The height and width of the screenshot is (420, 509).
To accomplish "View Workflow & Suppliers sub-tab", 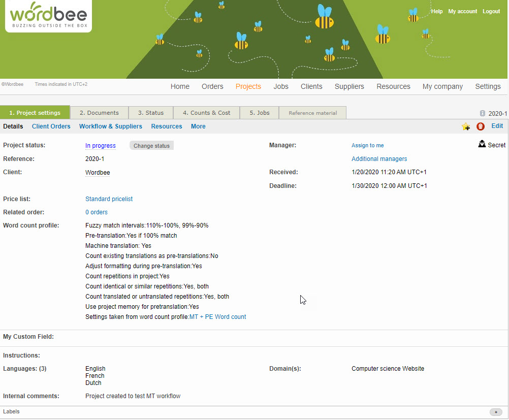I will click(110, 126).
